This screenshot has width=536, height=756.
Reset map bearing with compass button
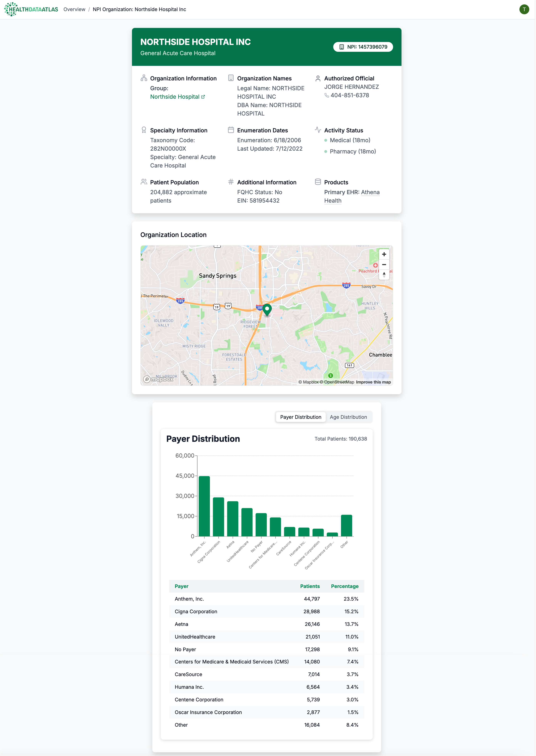pos(384,274)
